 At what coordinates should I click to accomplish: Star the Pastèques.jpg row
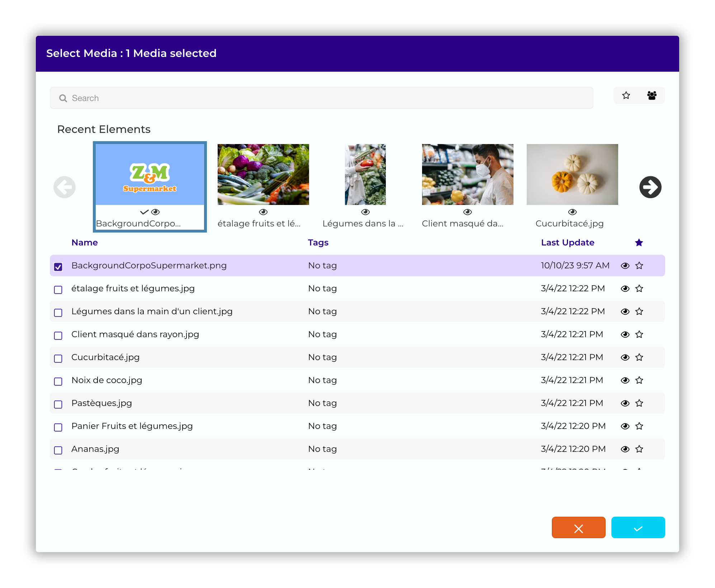639,403
